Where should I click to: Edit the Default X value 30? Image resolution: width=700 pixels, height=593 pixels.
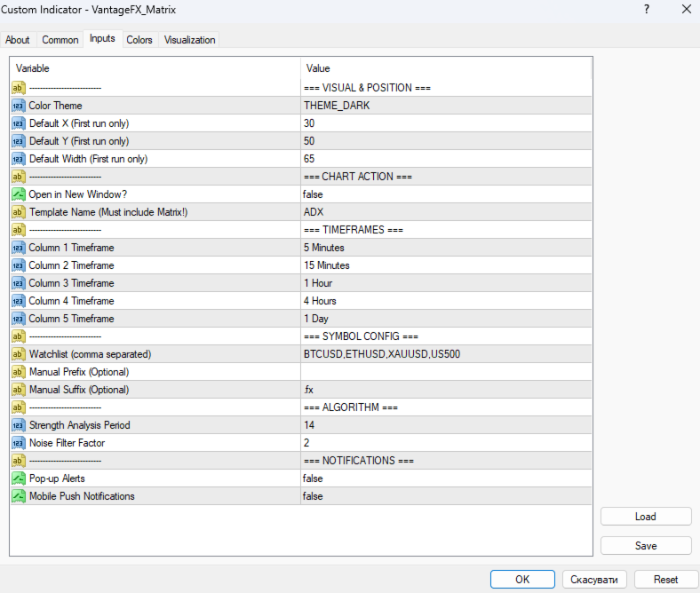pyautogui.click(x=446, y=123)
